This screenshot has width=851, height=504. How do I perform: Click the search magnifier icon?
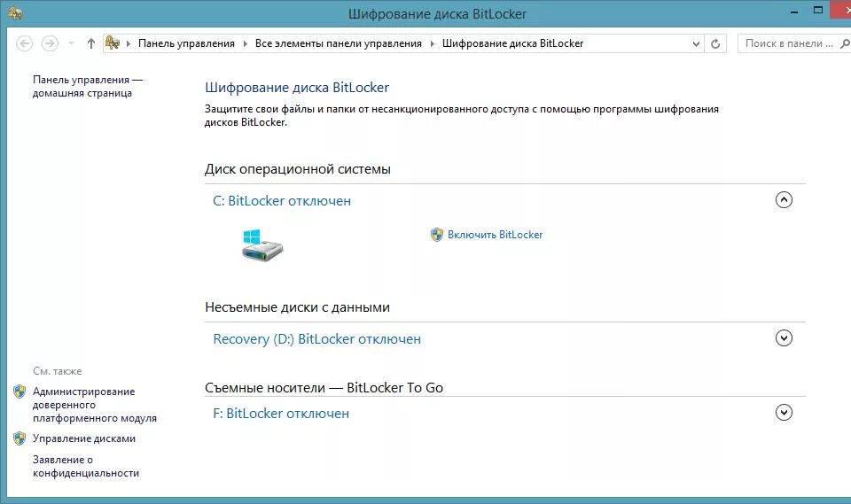[845, 43]
